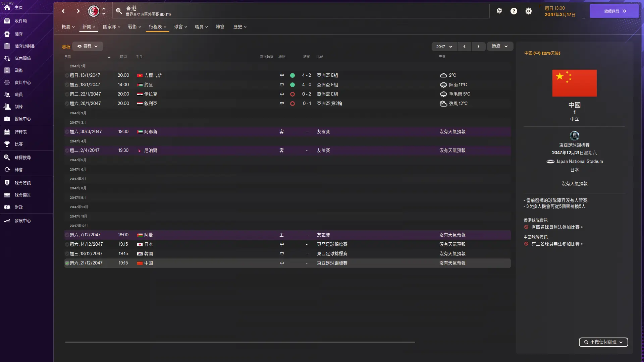This screenshot has width=644, height=362.
Task: Toggle the marker on 14/12/2047 fixture
Action: (x=67, y=244)
